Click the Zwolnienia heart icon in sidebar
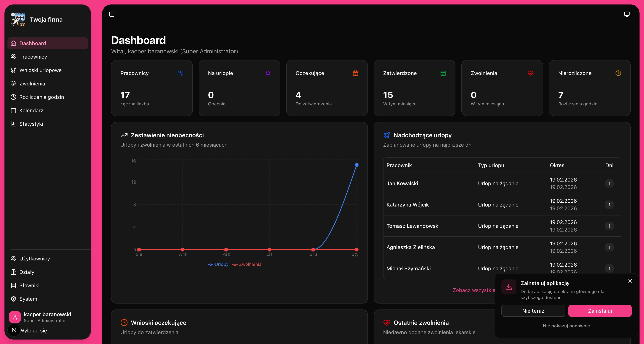The width and height of the screenshot is (644, 344). click(x=13, y=84)
